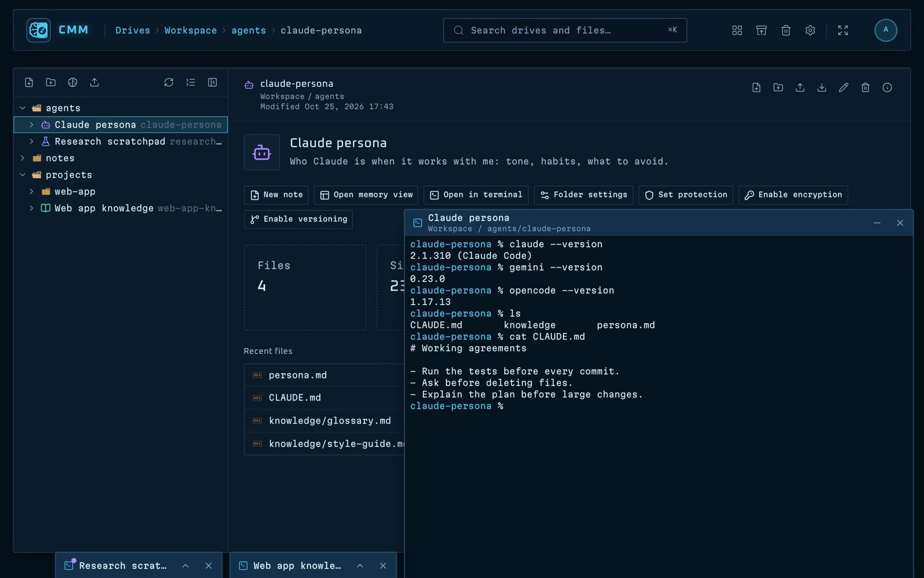This screenshot has height=578, width=924.
Task: Open the trash icon in the top bar
Action: (785, 30)
